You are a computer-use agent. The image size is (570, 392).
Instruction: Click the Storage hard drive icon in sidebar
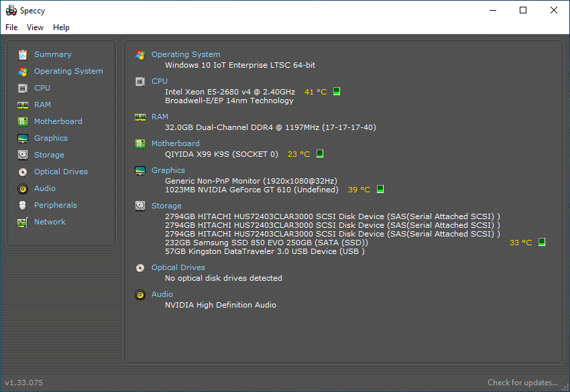click(23, 155)
